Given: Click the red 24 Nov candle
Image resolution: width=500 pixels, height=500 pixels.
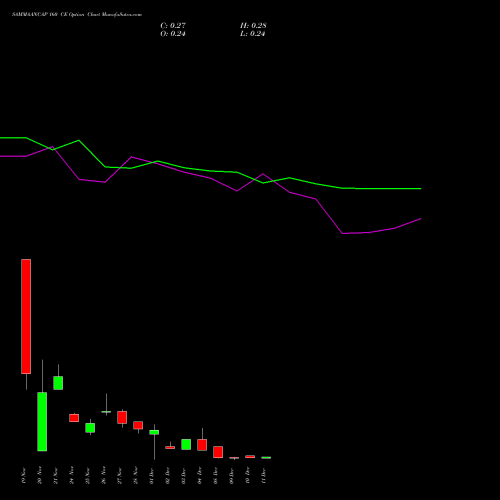Looking at the screenshot, I should coord(74,418).
